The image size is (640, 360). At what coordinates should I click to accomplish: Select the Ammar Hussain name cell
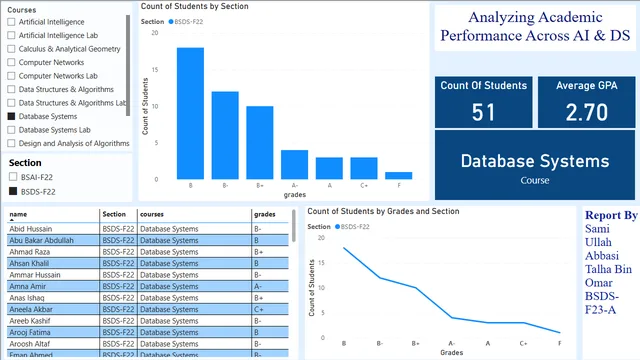click(x=53, y=275)
